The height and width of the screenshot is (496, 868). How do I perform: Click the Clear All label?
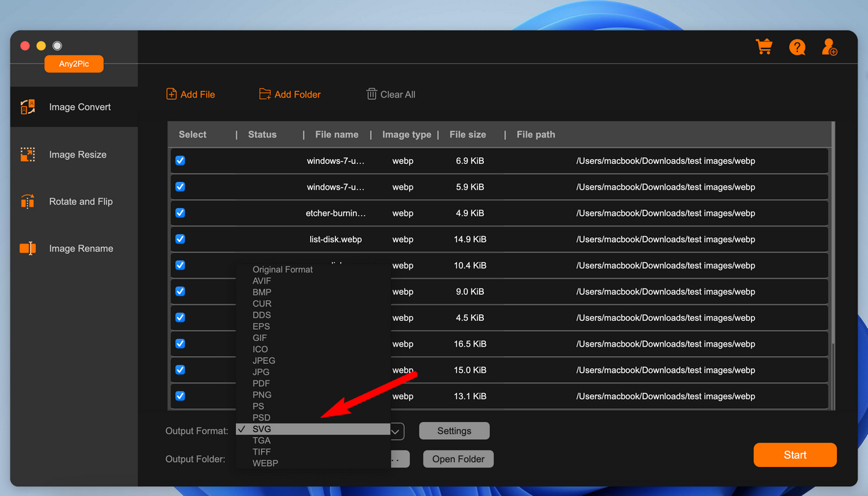tap(398, 95)
